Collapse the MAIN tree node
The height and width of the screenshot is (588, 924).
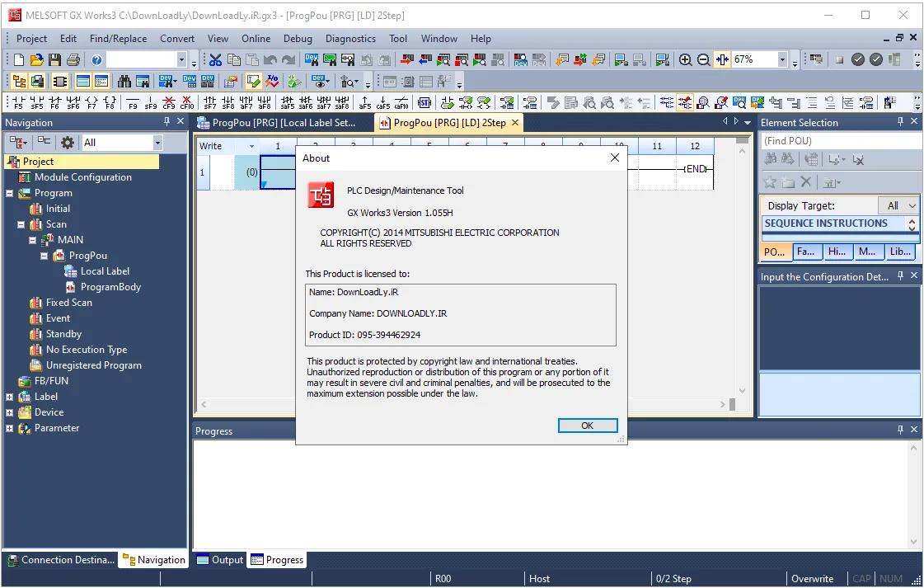[x=32, y=240]
